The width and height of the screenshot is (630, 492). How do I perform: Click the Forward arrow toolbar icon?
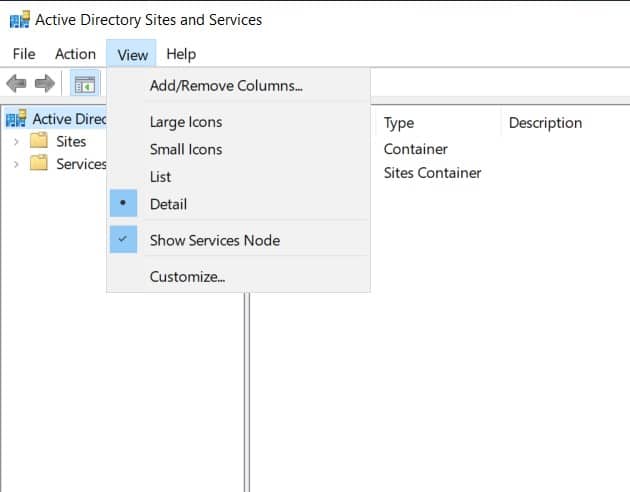(x=44, y=85)
